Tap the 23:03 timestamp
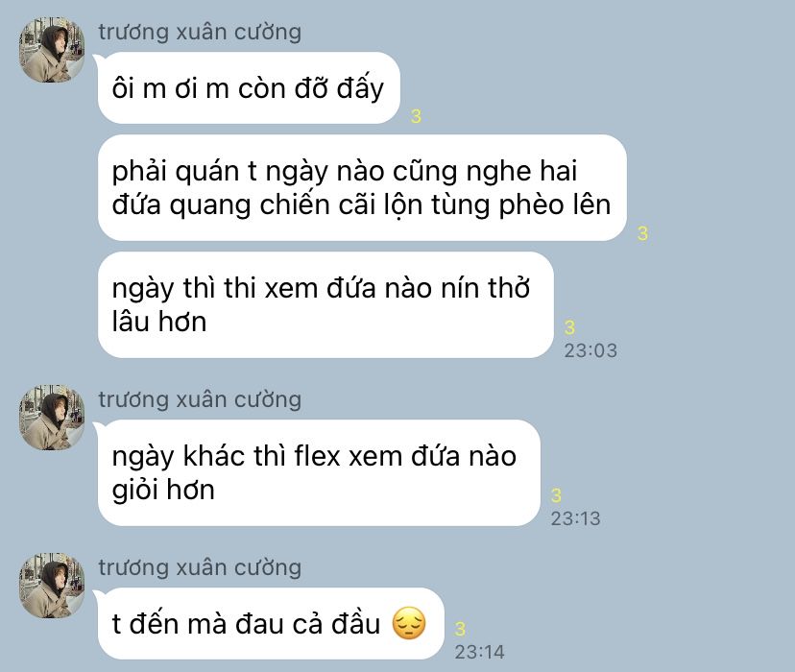 pos(590,350)
